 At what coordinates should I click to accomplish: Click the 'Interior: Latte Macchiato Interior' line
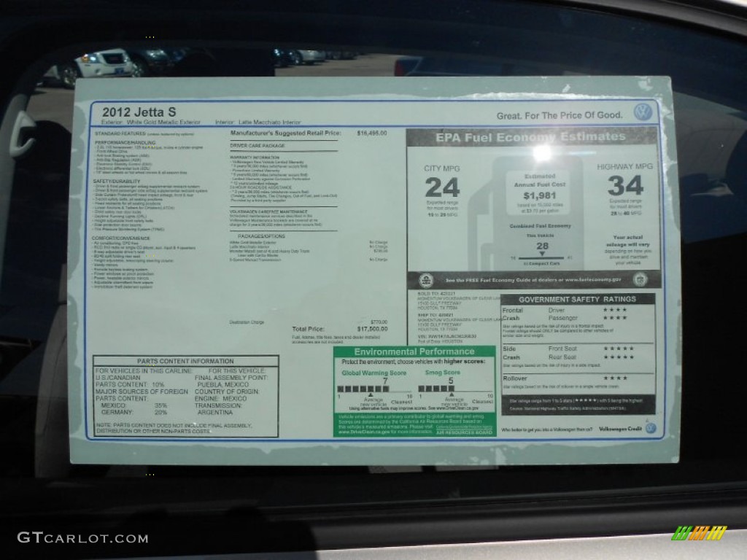click(x=258, y=122)
